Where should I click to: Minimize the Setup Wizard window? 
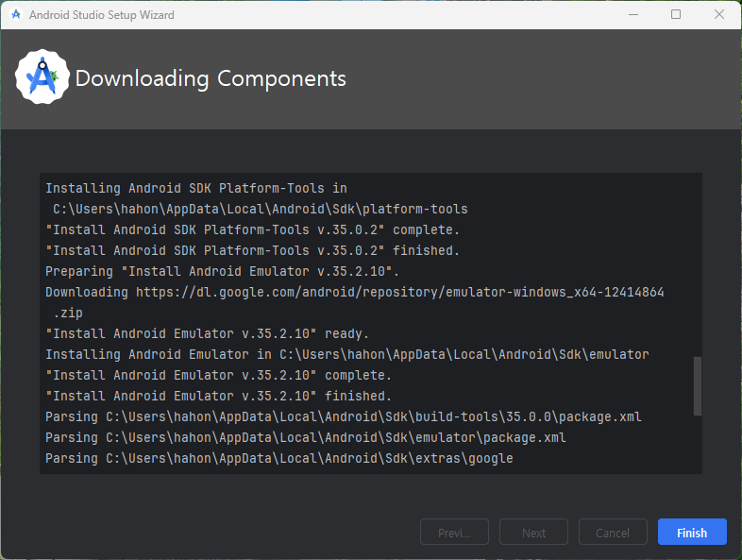[633, 15]
